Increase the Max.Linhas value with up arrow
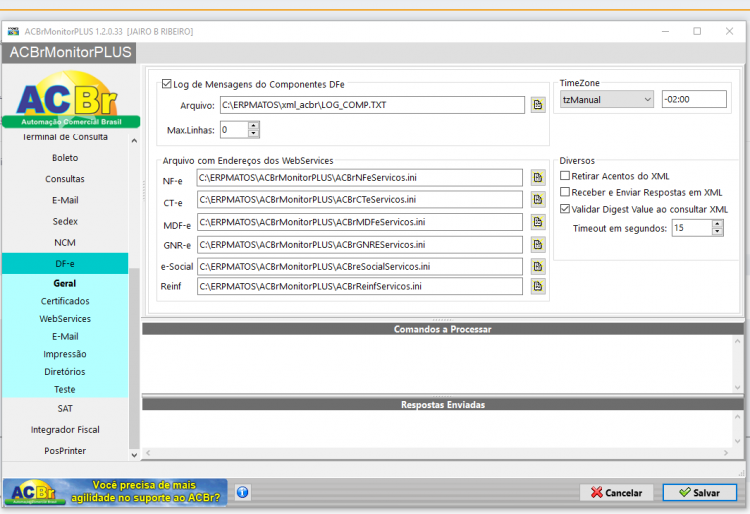The image size is (750, 514). pyautogui.click(x=254, y=126)
